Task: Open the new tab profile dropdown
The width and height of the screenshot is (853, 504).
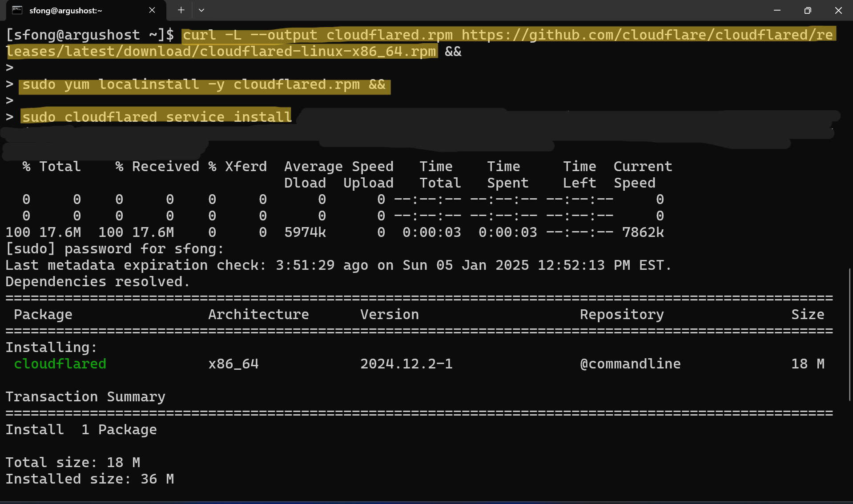Action: tap(201, 10)
